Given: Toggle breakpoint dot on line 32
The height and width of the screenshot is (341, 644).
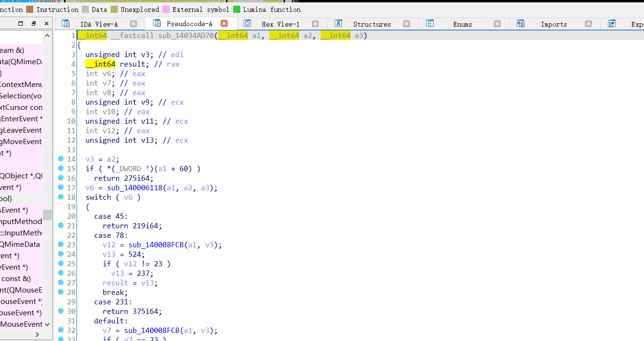Looking at the screenshot, I should (x=61, y=330).
